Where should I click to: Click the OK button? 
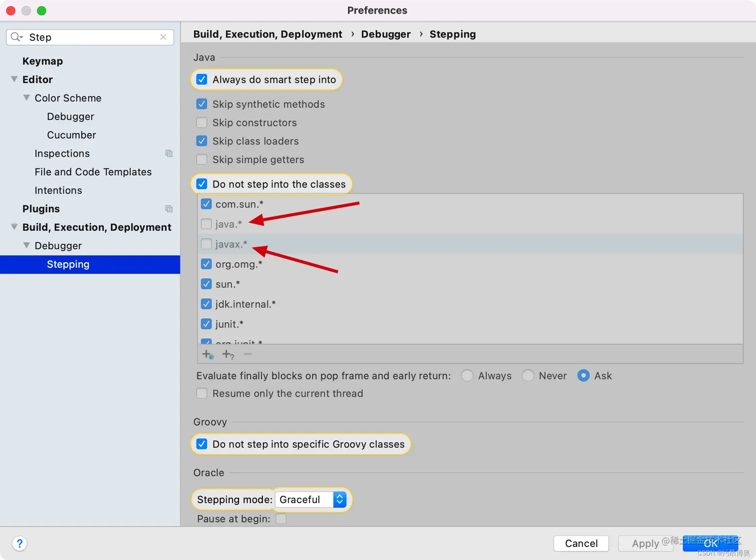coord(710,544)
